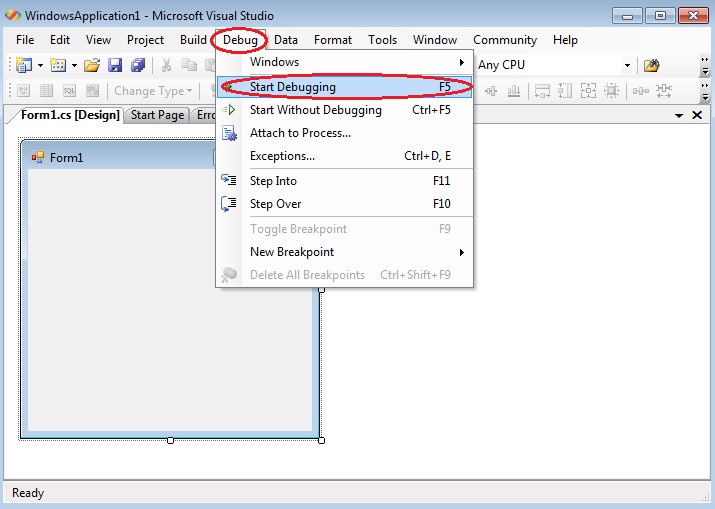Click the Increase Horizontal Spacing icon

pyautogui.click(x=663, y=91)
